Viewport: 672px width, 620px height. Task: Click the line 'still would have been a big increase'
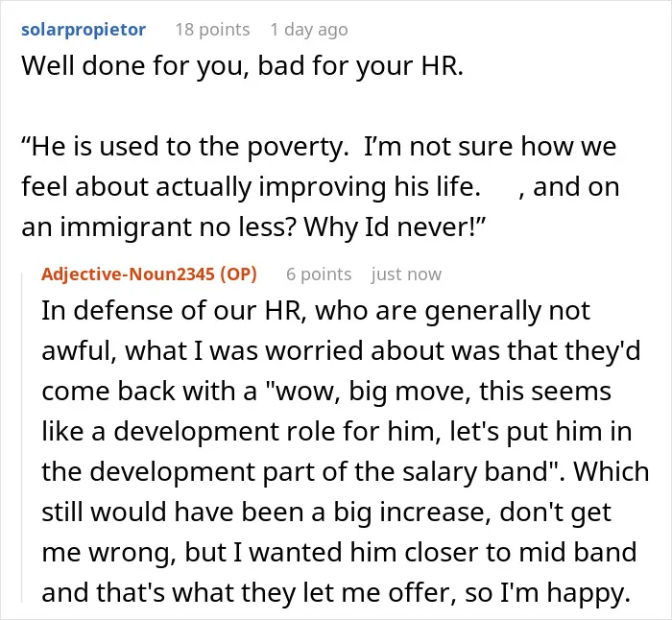326,512
